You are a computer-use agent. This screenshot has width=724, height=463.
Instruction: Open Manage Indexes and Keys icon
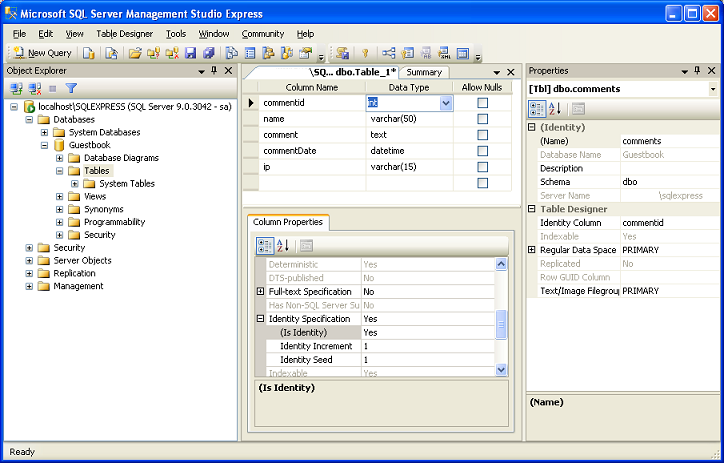(x=407, y=53)
